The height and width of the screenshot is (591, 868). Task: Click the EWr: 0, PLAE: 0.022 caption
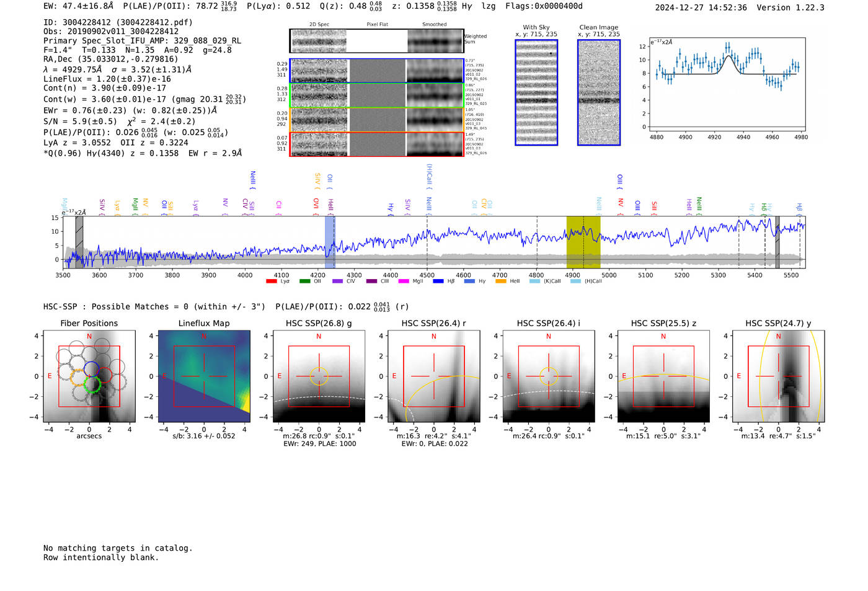434,443
